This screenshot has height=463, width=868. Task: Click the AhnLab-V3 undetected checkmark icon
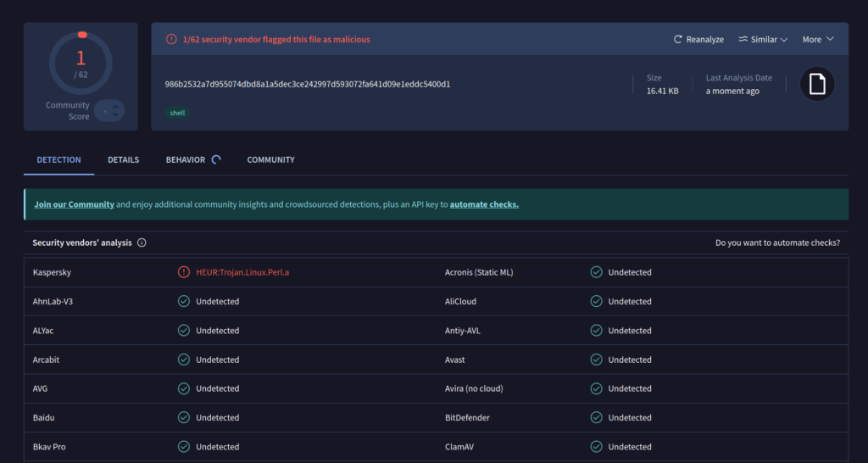[x=184, y=301]
